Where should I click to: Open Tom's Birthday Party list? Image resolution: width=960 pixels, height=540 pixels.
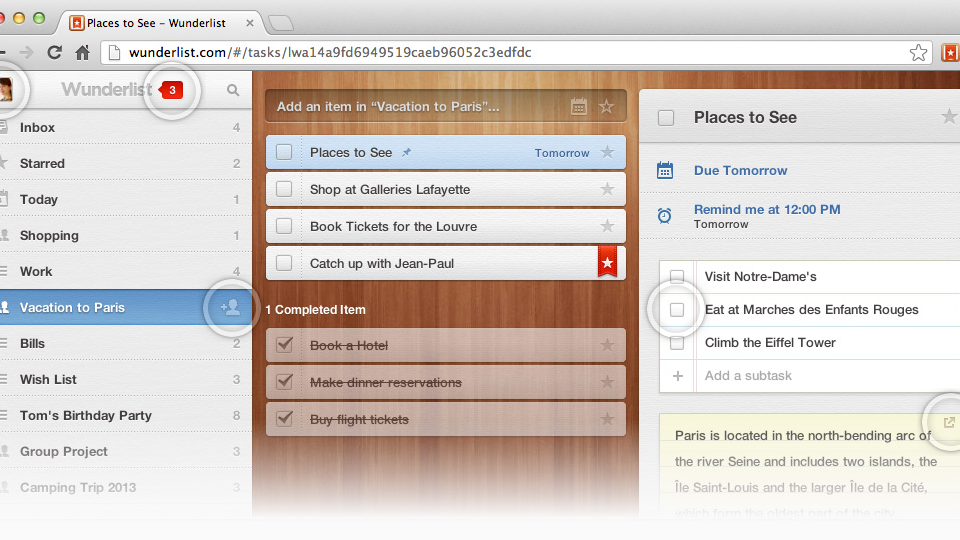[x=126, y=416]
